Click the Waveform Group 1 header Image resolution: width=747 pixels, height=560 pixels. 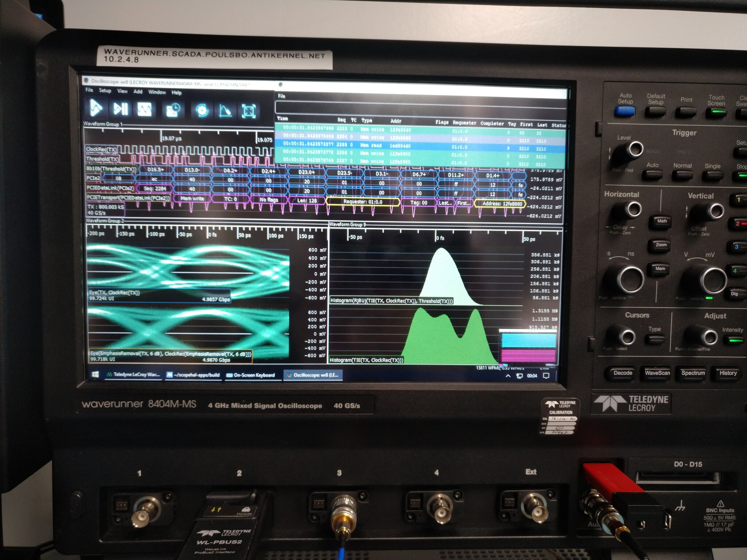point(103,124)
